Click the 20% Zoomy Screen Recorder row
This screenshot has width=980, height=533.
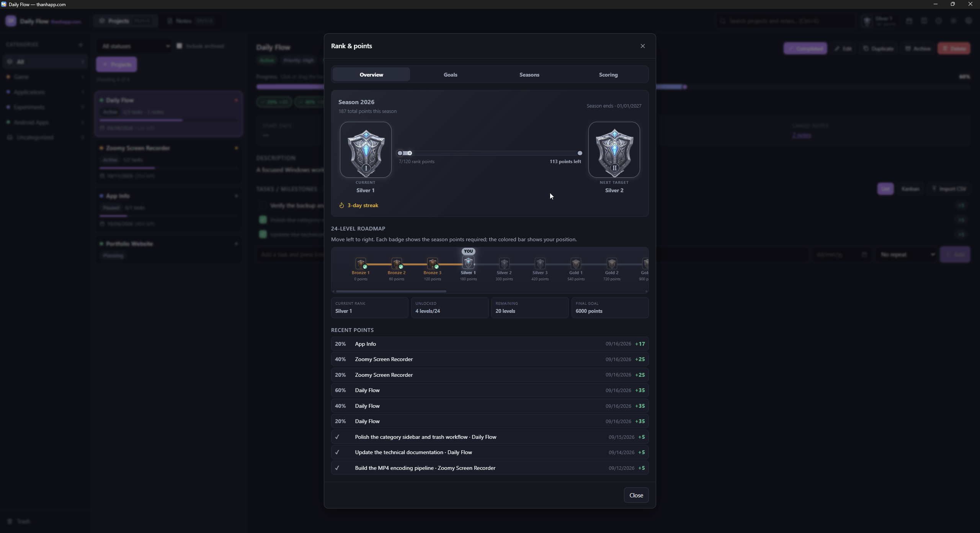(x=490, y=375)
